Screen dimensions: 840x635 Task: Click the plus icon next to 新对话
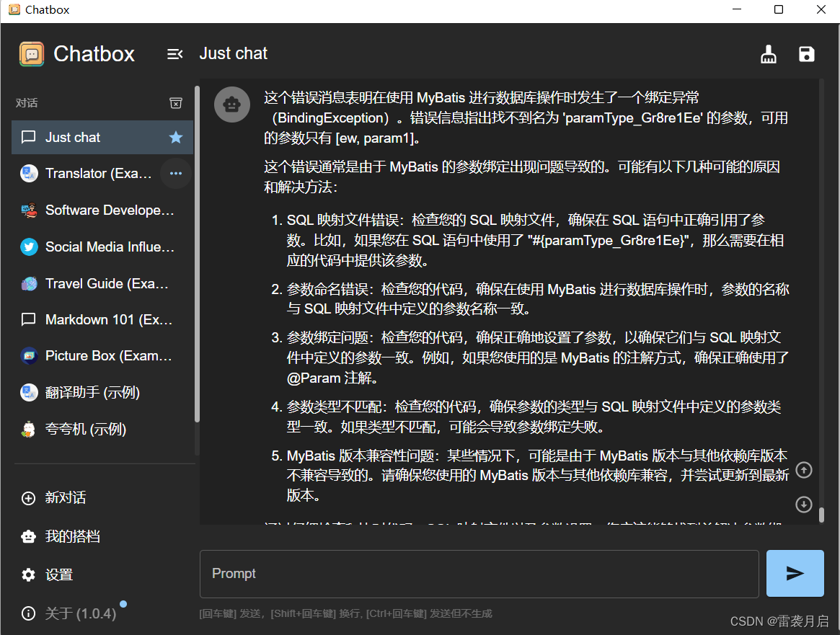28,498
